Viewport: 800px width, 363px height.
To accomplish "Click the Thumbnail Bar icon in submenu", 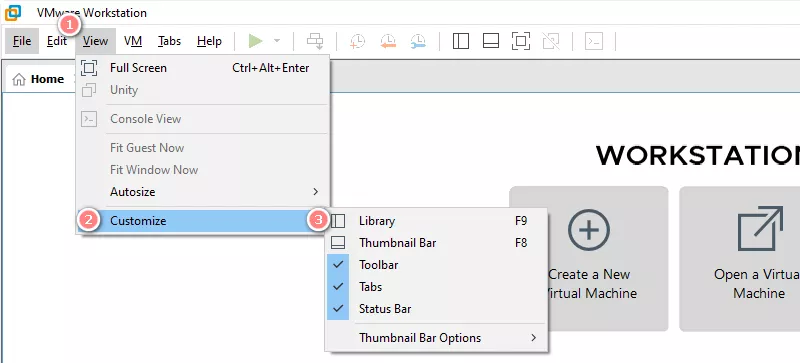I will pyautogui.click(x=338, y=243).
